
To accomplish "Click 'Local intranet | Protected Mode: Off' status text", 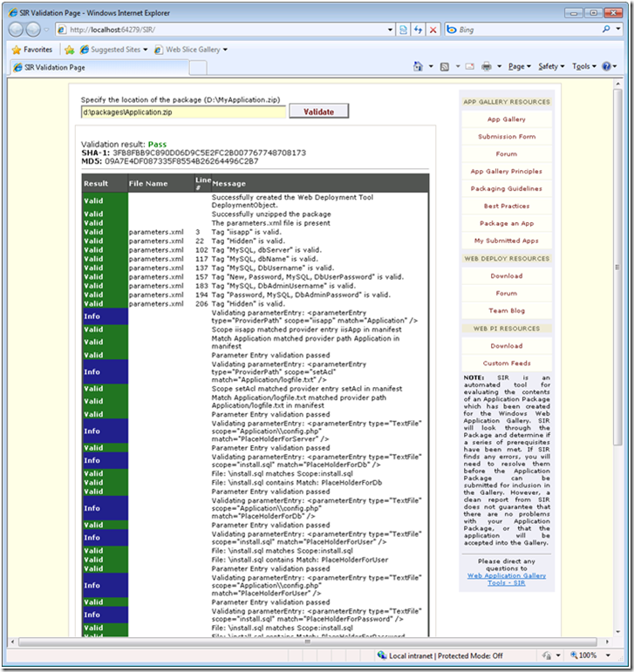I will coord(446,655).
